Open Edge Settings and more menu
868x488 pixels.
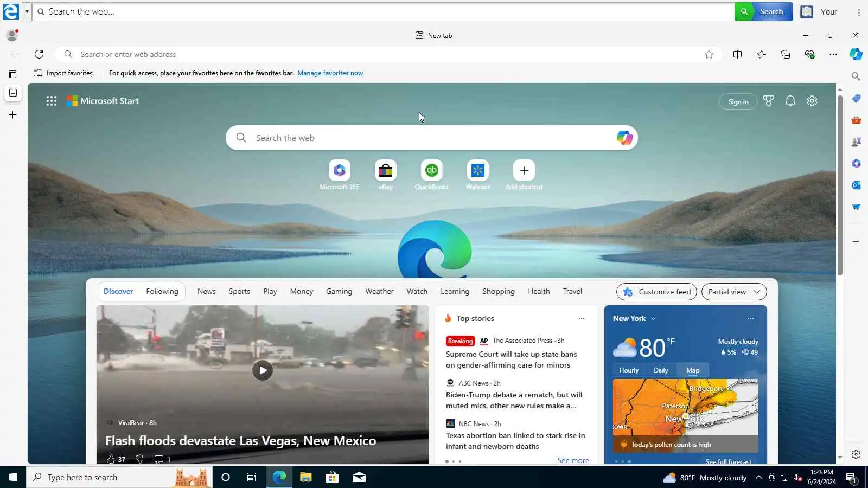(x=833, y=54)
